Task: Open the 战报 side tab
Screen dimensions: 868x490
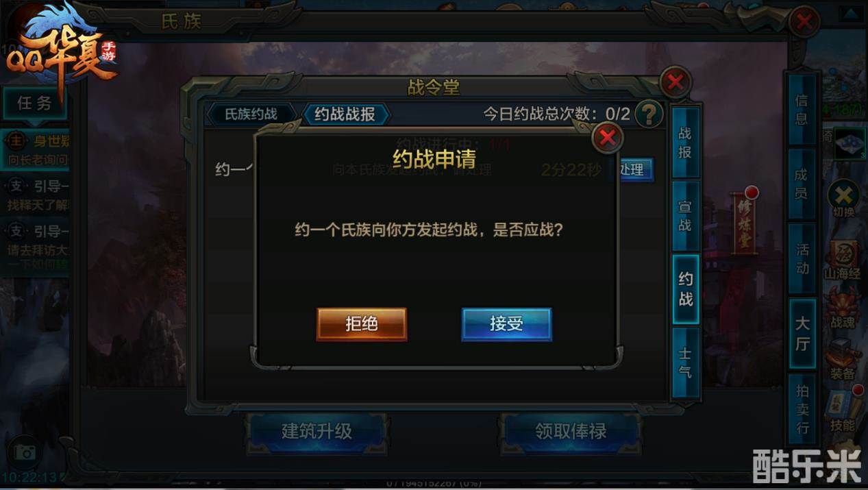Action: point(685,143)
